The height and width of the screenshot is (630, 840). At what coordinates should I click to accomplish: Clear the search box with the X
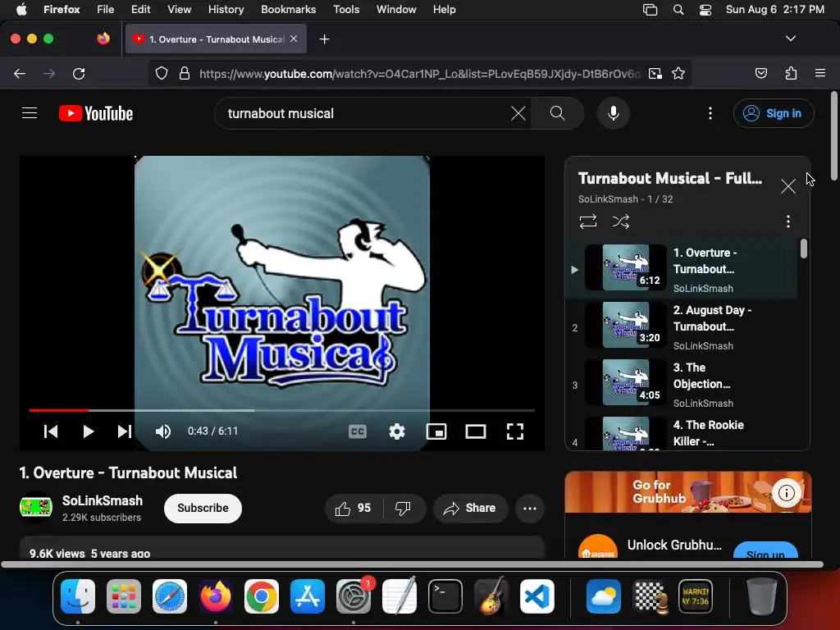pyautogui.click(x=518, y=113)
